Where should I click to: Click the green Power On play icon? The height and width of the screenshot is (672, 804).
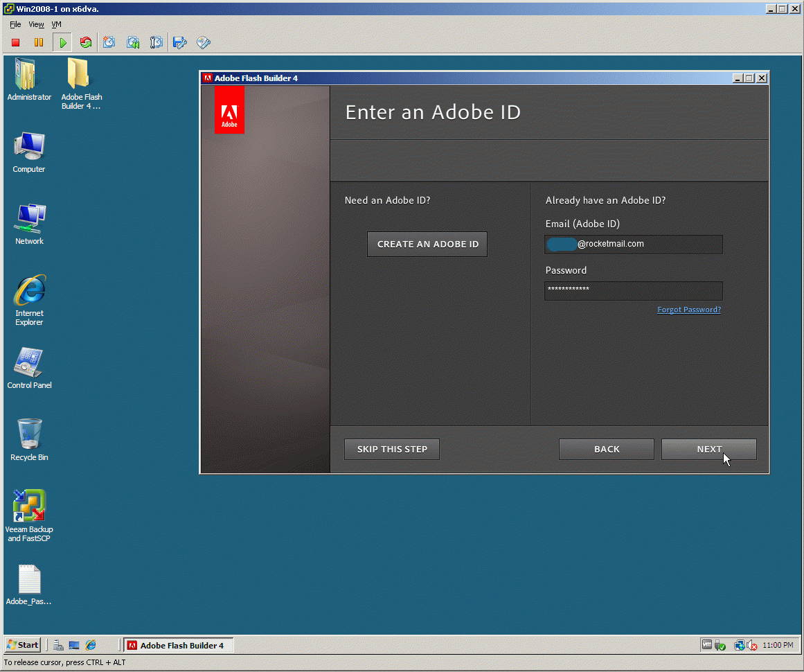[62, 42]
